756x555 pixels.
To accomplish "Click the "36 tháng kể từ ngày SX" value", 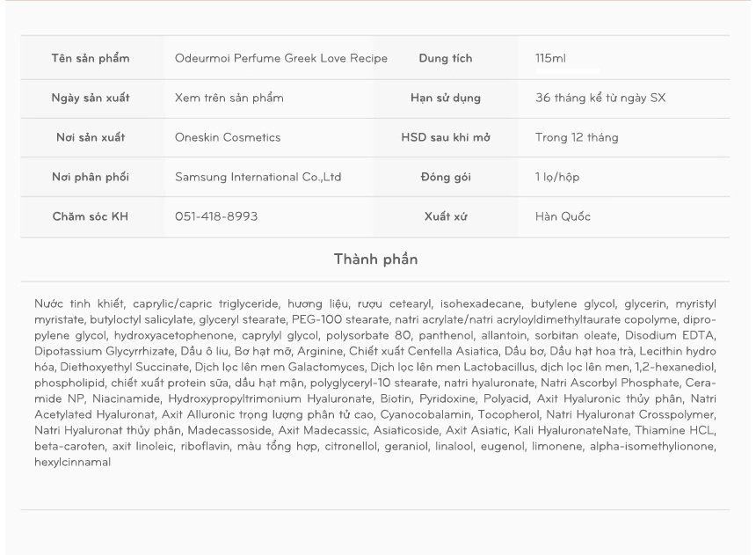I will pyautogui.click(x=600, y=98).
